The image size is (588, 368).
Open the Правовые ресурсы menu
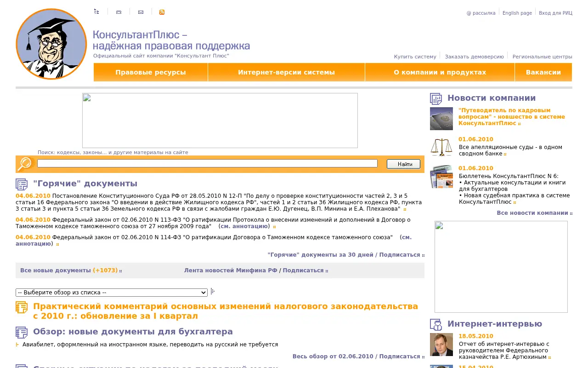tap(151, 72)
